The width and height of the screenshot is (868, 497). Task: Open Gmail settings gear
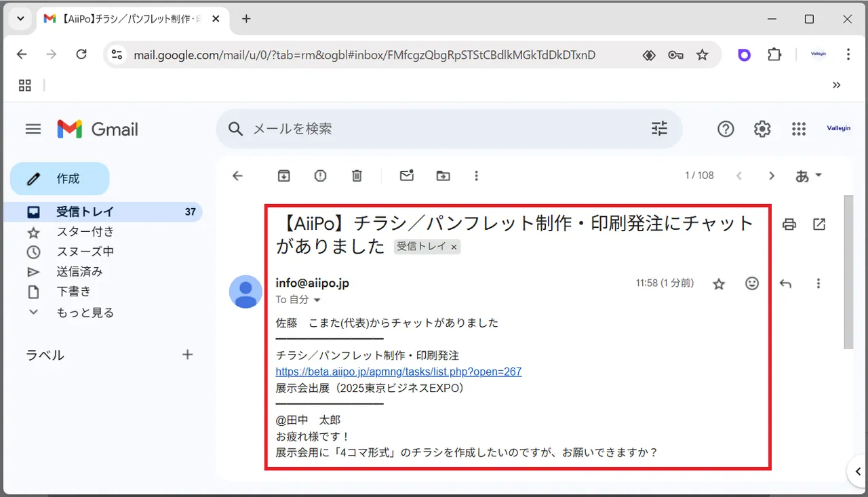coord(762,129)
